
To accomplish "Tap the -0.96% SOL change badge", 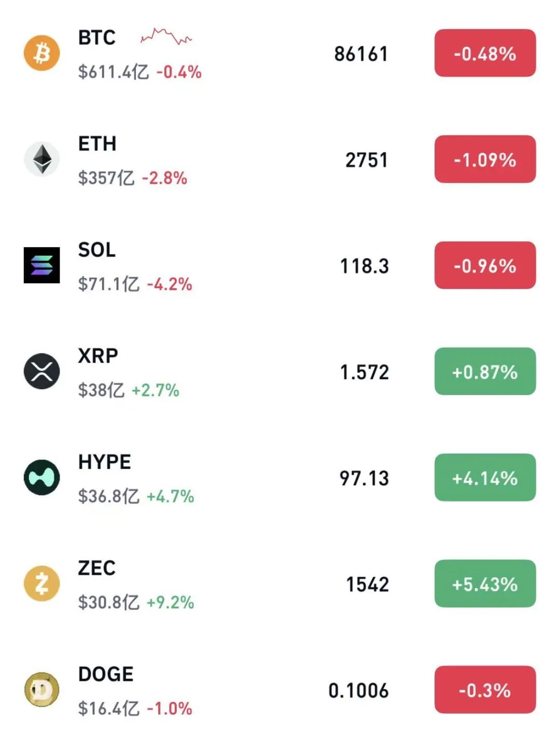I will [x=485, y=265].
